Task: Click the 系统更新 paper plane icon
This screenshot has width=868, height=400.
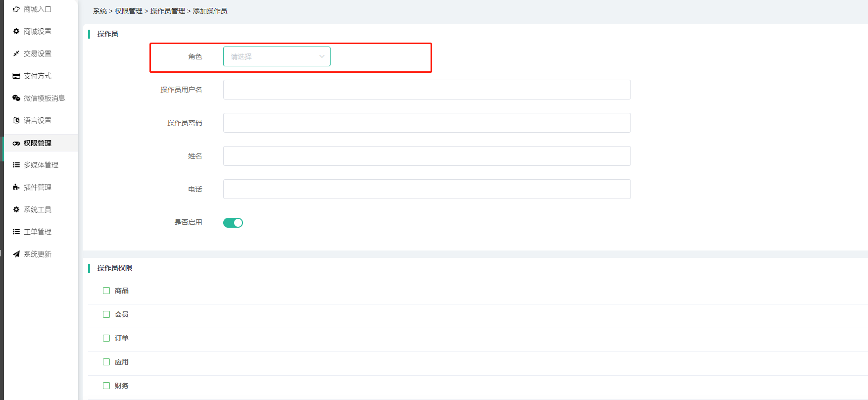Action: (x=16, y=254)
